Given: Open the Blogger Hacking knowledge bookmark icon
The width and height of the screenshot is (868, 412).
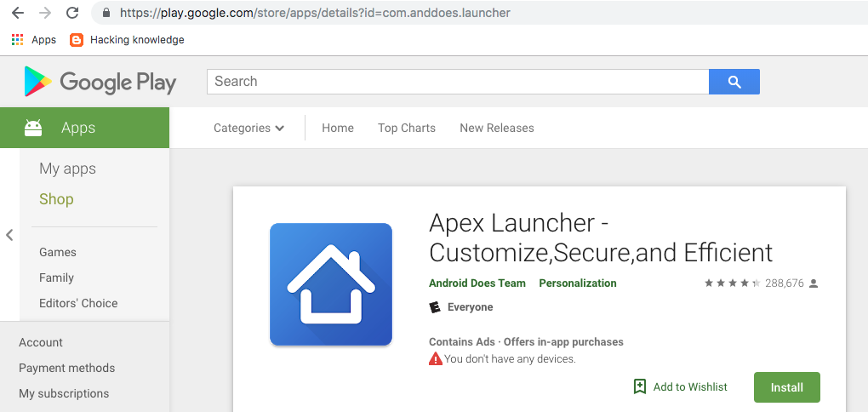Looking at the screenshot, I should (77, 40).
